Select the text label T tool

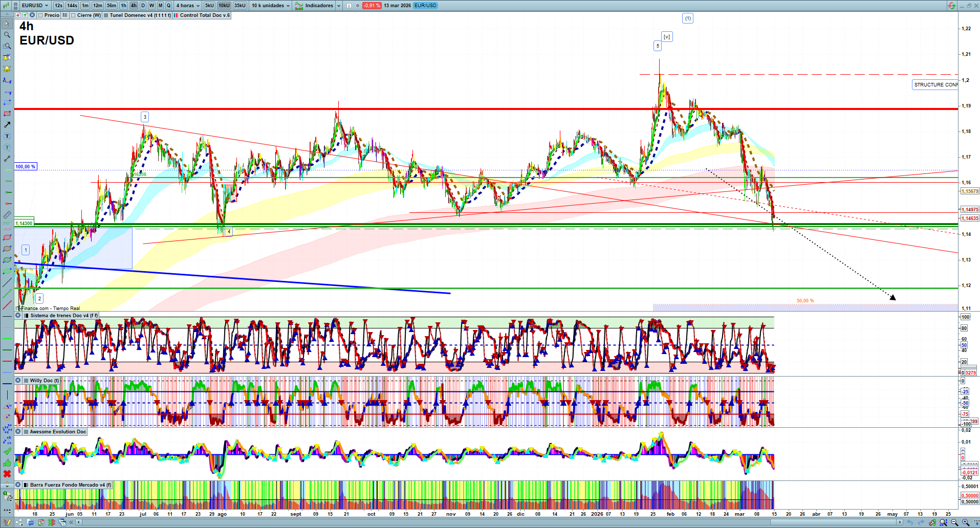(x=7, y=136)
